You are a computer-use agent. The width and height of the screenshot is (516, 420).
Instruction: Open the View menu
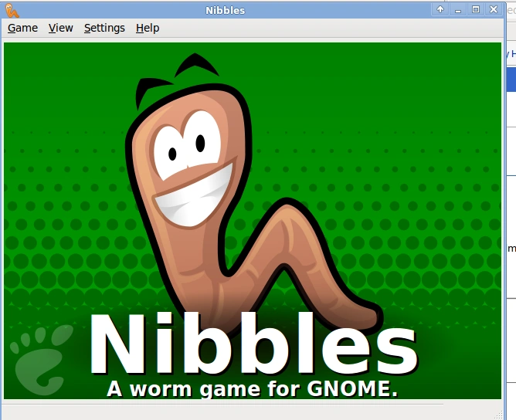61,28
